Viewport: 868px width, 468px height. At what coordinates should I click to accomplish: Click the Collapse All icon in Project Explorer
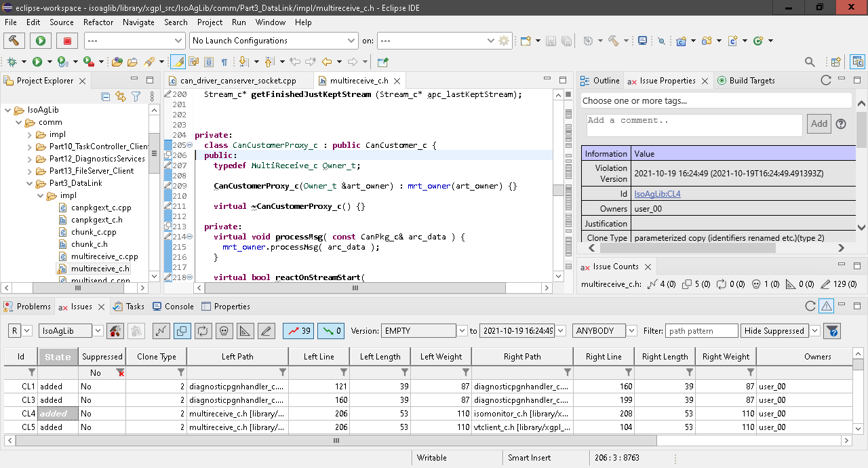point(106,97)
